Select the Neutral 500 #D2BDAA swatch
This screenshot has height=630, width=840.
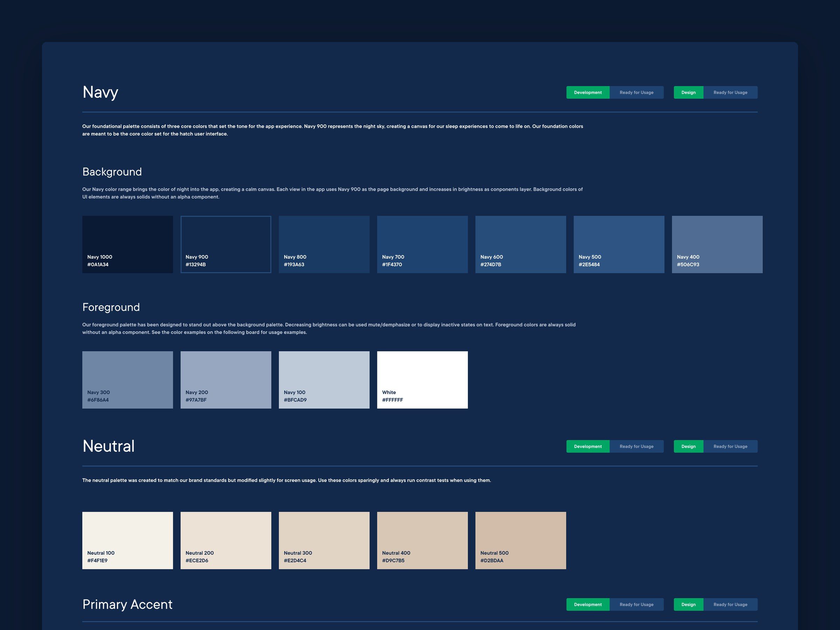tap(521, 540)
